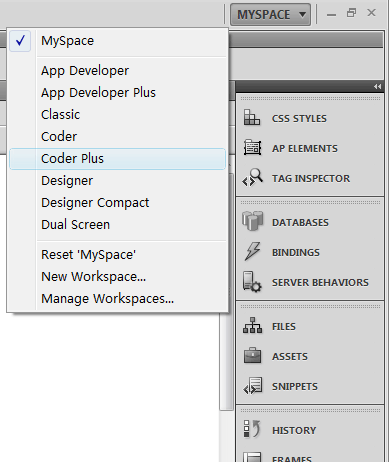Image resolution: width=389 pixels, height=462 pixels.
Task: Open the AP Elements panel icon
Action: 252,148
